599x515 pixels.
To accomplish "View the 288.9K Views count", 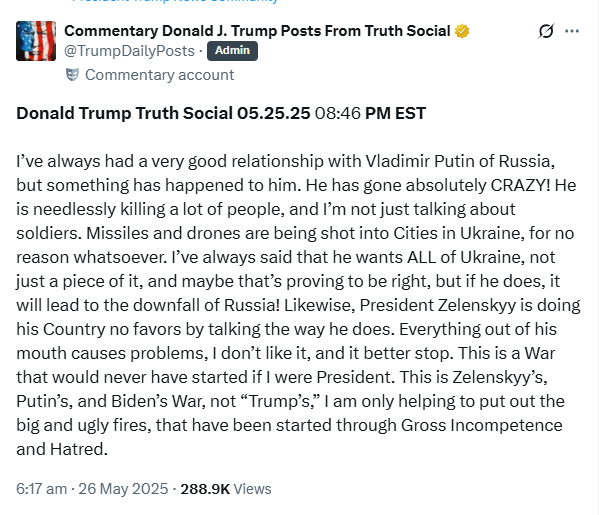I will click(x=226, y=489).
